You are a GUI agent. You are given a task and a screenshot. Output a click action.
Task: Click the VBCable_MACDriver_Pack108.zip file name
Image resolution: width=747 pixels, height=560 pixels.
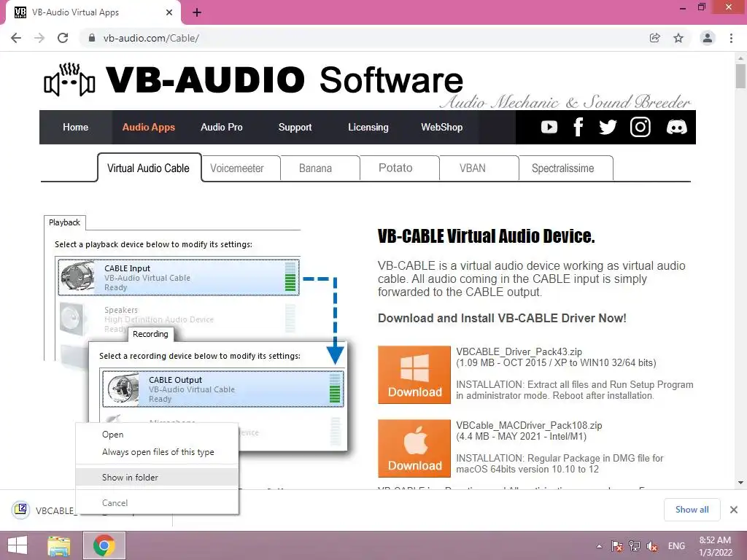[x=529, y=425]
